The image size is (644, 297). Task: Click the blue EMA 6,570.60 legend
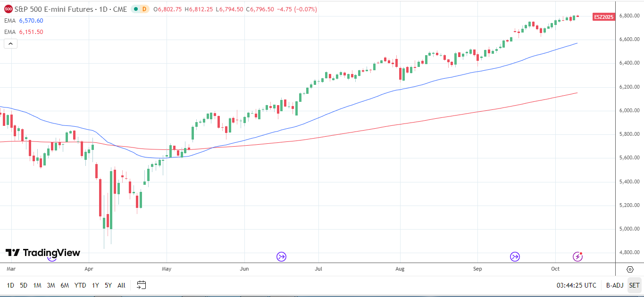pyautogui.click(x=24, y=21)
